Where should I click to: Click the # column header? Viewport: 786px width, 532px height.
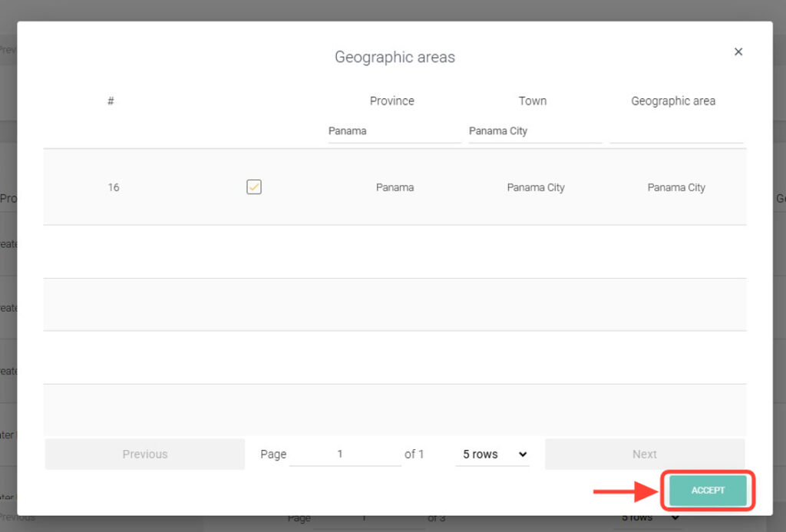point(111,101)
